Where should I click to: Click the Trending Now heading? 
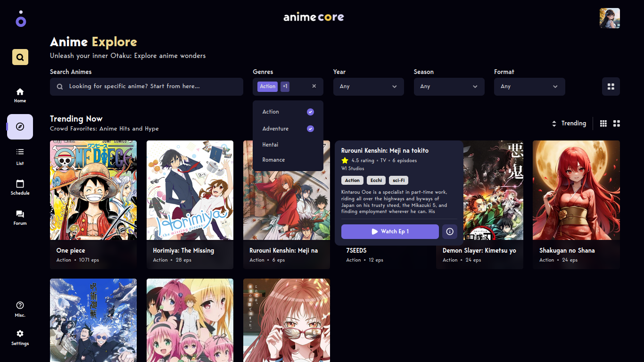(x=76, y=119)
